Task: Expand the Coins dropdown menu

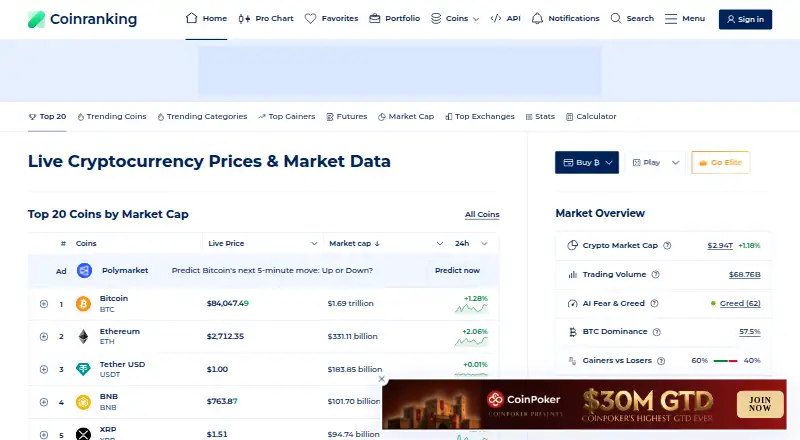Action: (455, 18)
